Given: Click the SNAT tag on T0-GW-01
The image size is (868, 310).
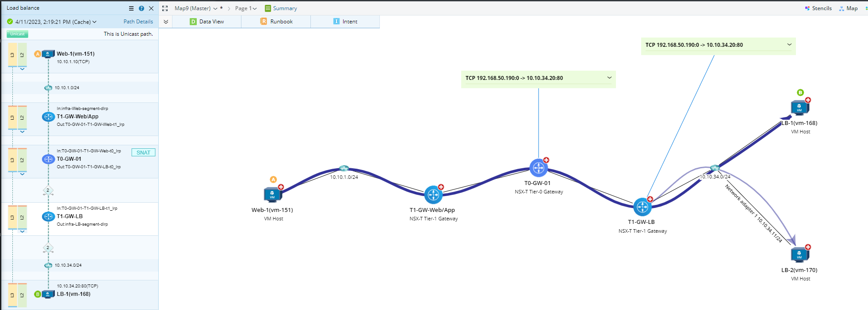Looking at the screenshot, I should 143,152.
